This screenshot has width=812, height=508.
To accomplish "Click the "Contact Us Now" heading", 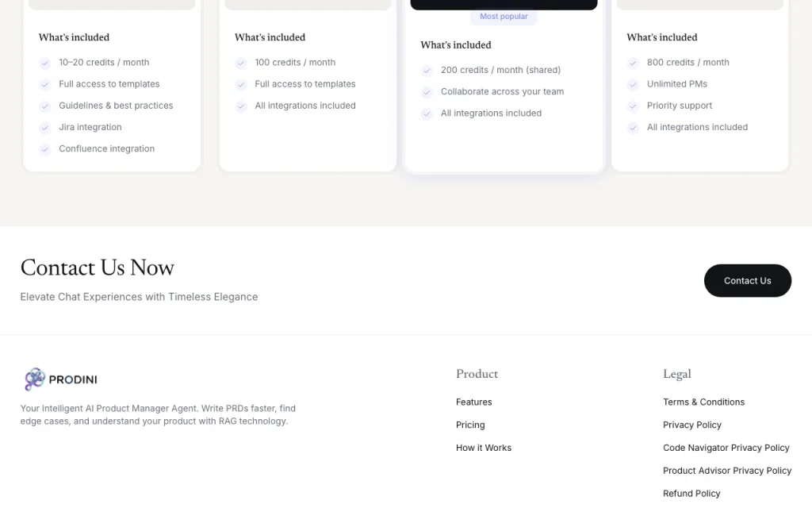I will [x=98, y=267].
